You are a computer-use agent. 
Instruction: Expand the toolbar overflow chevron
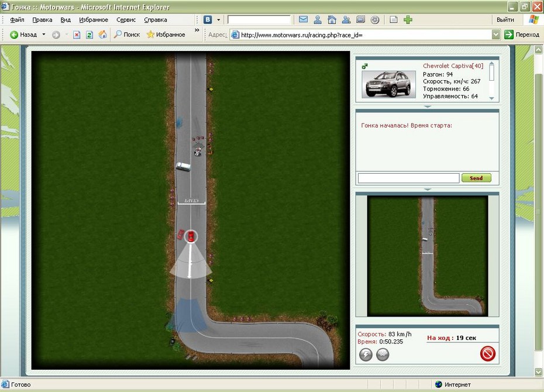click(x=197, y=30)
